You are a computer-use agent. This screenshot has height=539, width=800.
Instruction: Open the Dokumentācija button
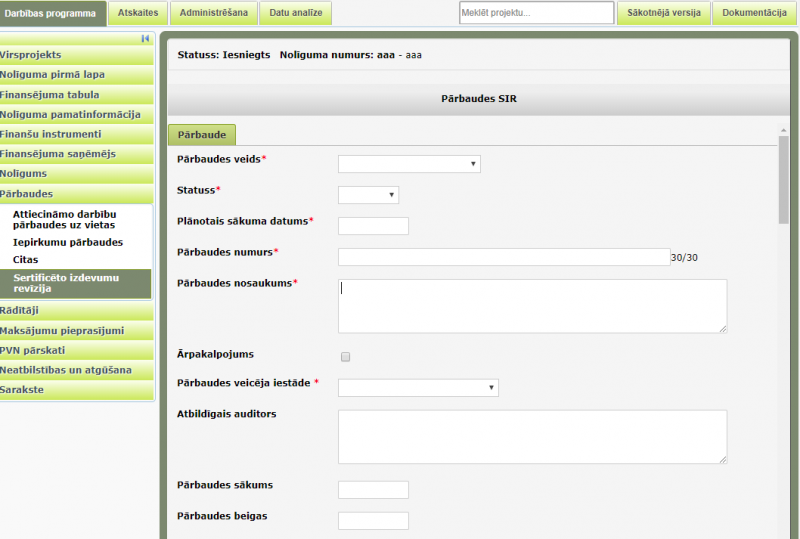[755, 13]
